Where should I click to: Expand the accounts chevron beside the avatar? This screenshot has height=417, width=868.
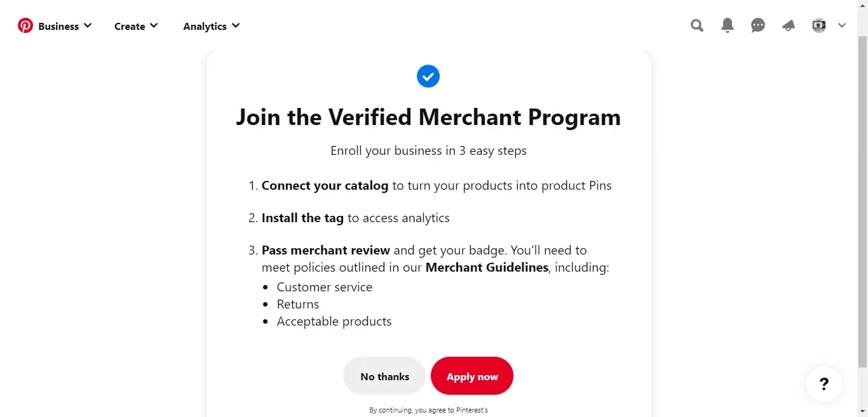tap(842, 26)
